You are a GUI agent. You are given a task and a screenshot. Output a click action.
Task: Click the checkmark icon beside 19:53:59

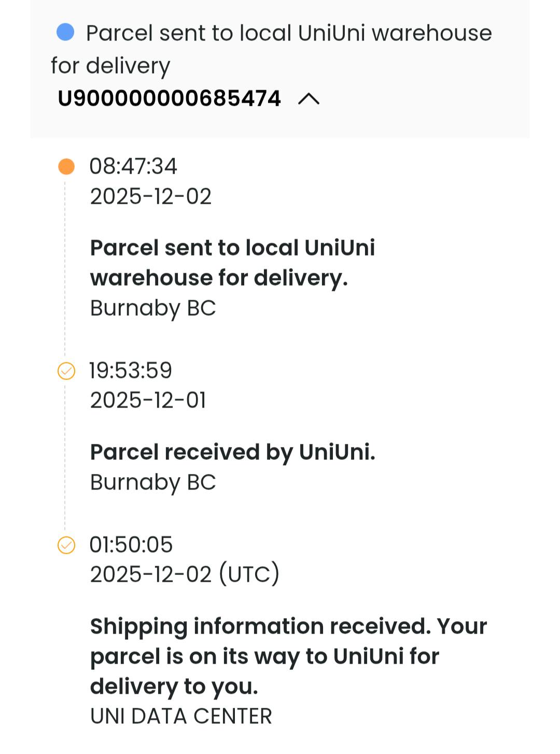click(66, 371)
